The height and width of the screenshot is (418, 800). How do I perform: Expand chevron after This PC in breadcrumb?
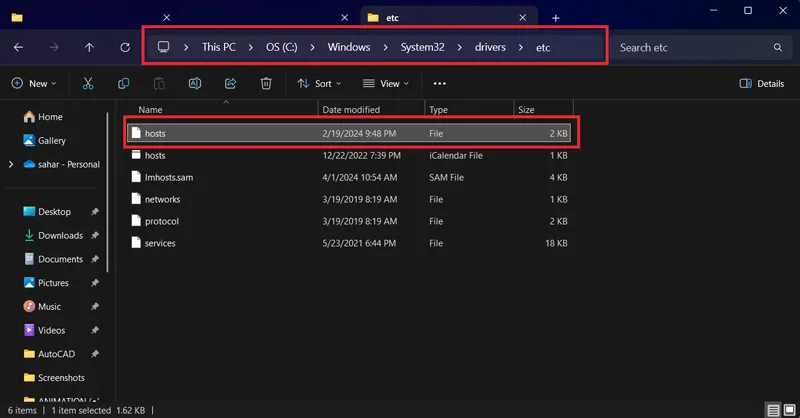click(x=251, y=47)
